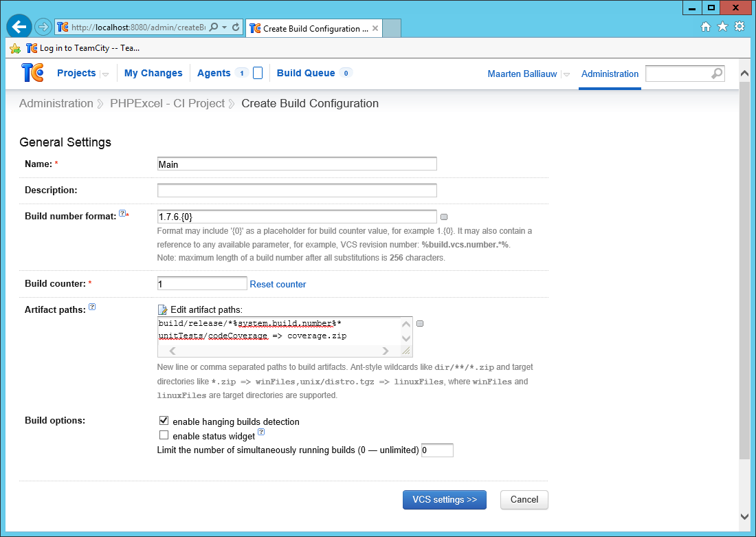This screenshot has width=756, height=537.
Task: Click the Reset counter link
Action: [x=278, y=284]
